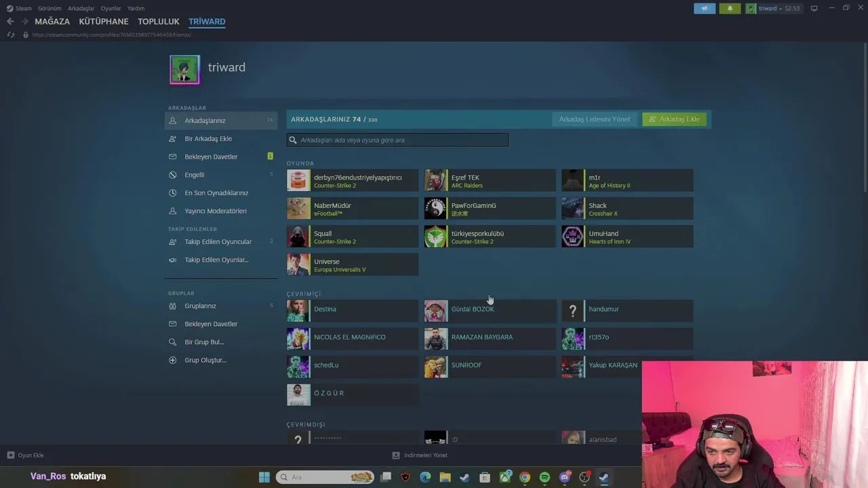
Task: Open Discord from the taskbar
Action: (x=564, y=477)
